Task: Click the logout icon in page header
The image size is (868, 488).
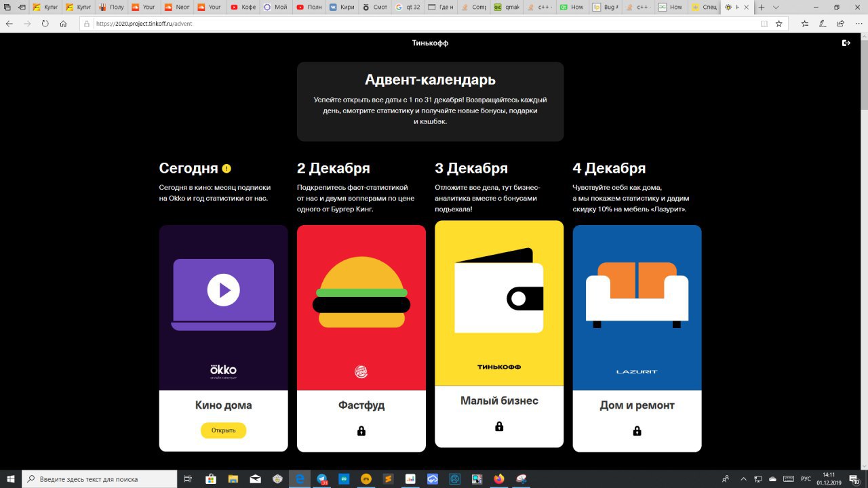Action: pyautogui.click(x=846, y=43)
